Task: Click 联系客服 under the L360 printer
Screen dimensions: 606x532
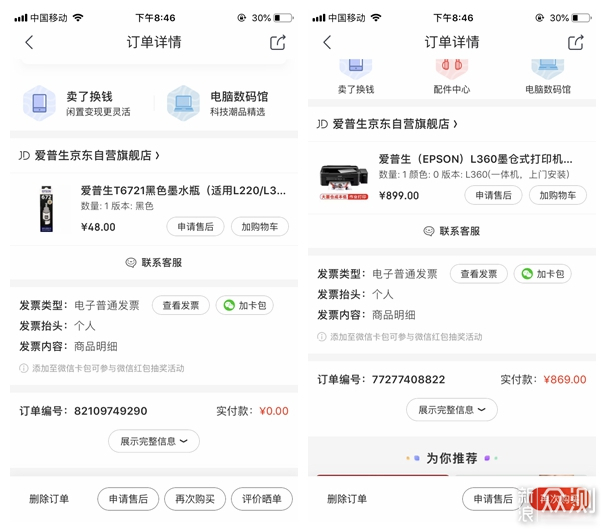Action: (x=451, y=230)
